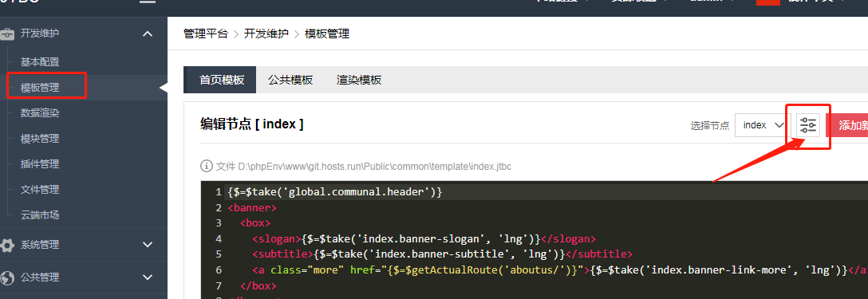Click the red 添加新 button

point(847,125)
